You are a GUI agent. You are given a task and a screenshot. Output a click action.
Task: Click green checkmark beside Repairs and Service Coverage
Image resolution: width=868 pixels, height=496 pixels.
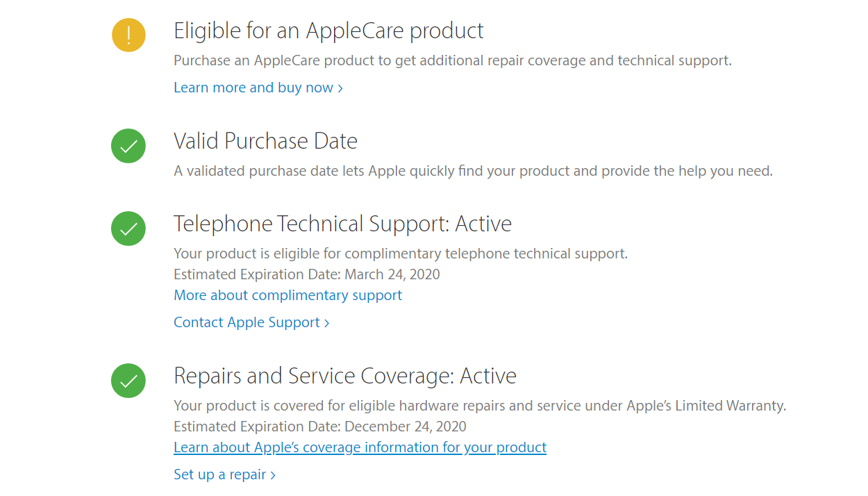pos(128,381)
